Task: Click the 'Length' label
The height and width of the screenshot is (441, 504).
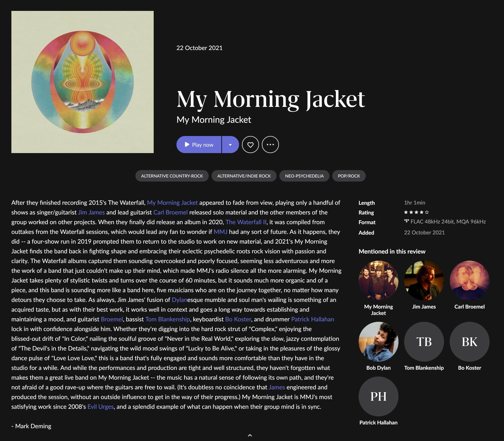Action: (x=366, y=203)
